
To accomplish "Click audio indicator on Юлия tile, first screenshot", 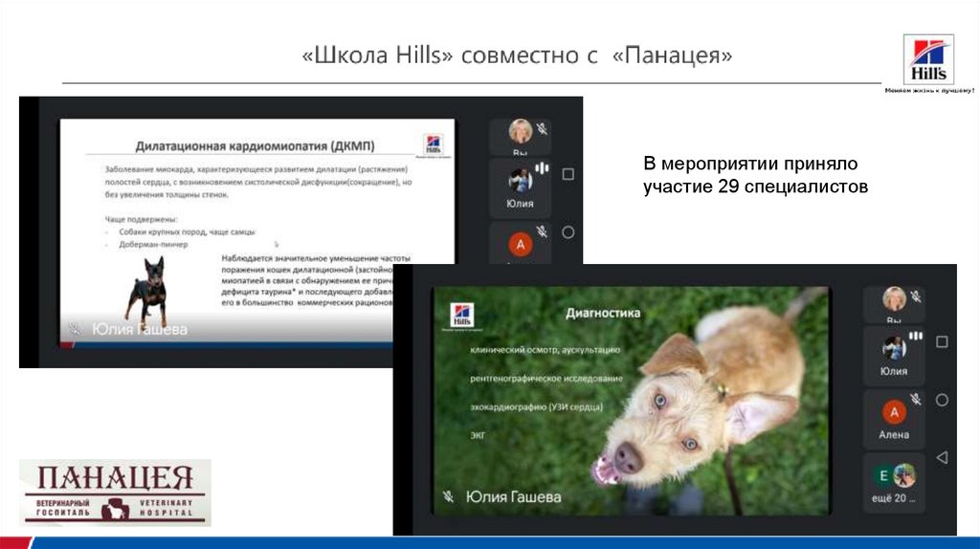I will [542, 168].
